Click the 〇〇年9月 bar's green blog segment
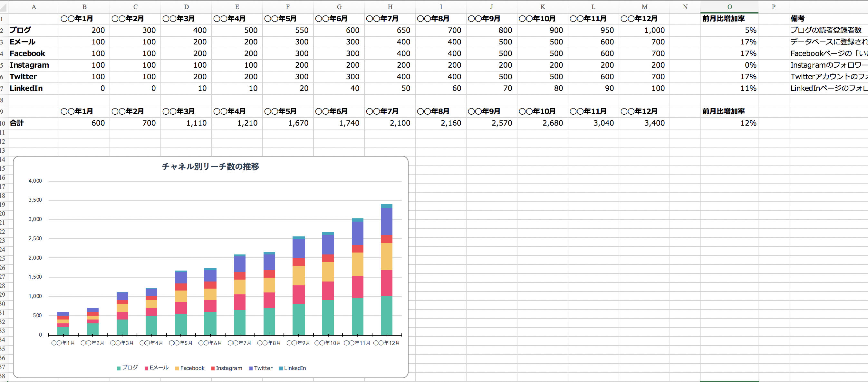 pyautogui.click(x=299, y=319)
